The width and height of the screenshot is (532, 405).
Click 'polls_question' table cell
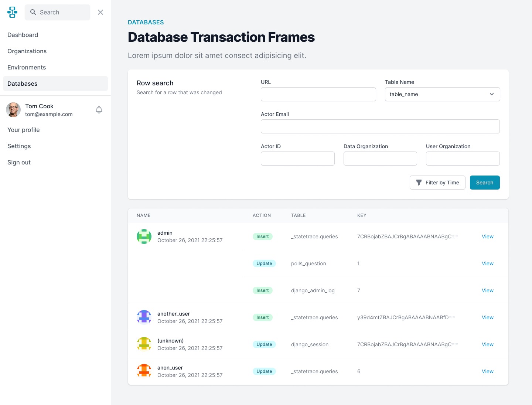pos(308,263)
